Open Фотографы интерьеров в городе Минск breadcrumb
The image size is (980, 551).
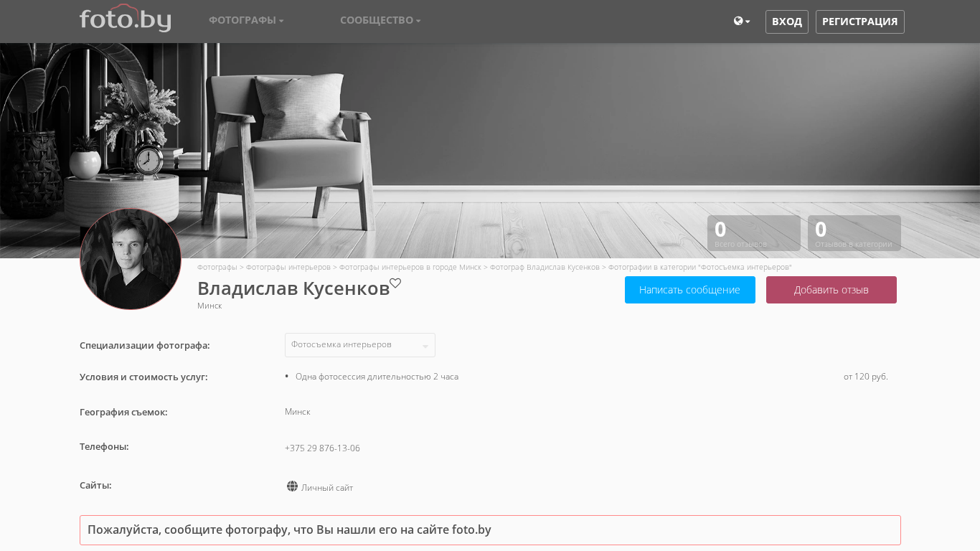click(410, 267)
